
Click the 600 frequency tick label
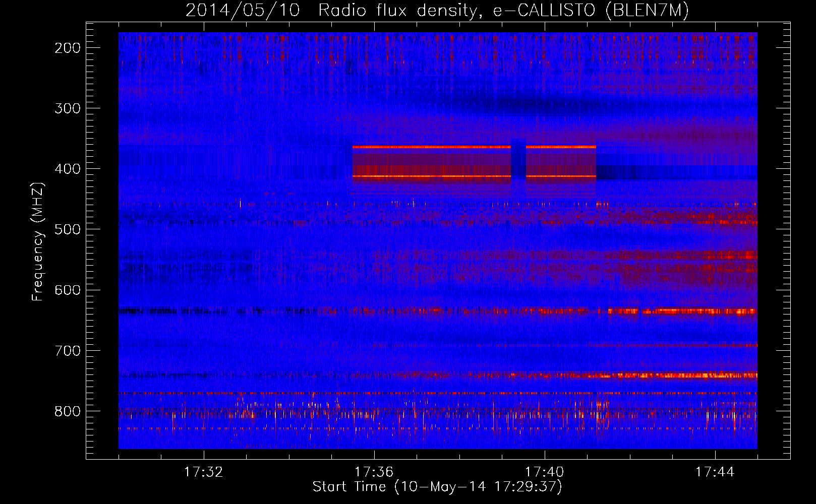tap(68, 290)
